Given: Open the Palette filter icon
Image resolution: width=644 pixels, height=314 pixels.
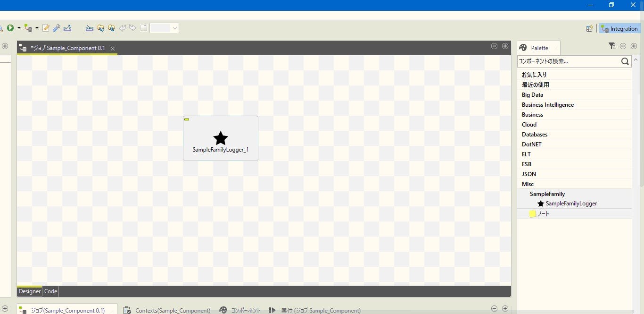Looking at the screenshot, I should point(612,46).
